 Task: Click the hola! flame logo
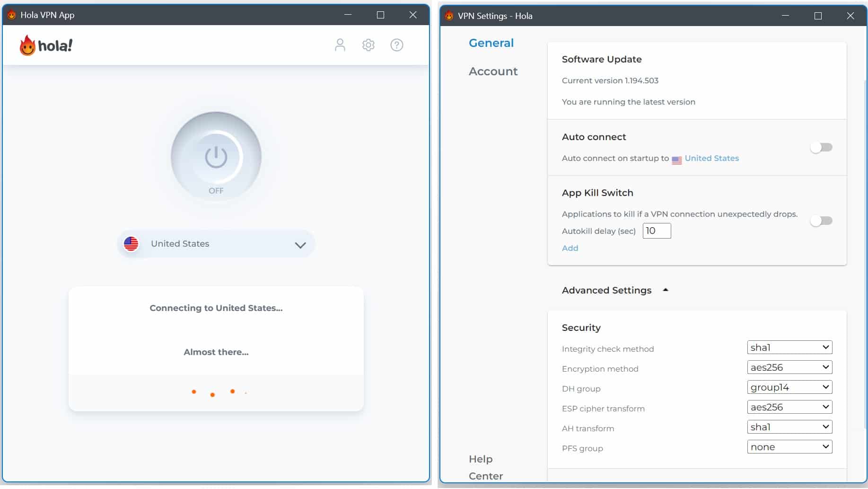(x=46, y=45)
